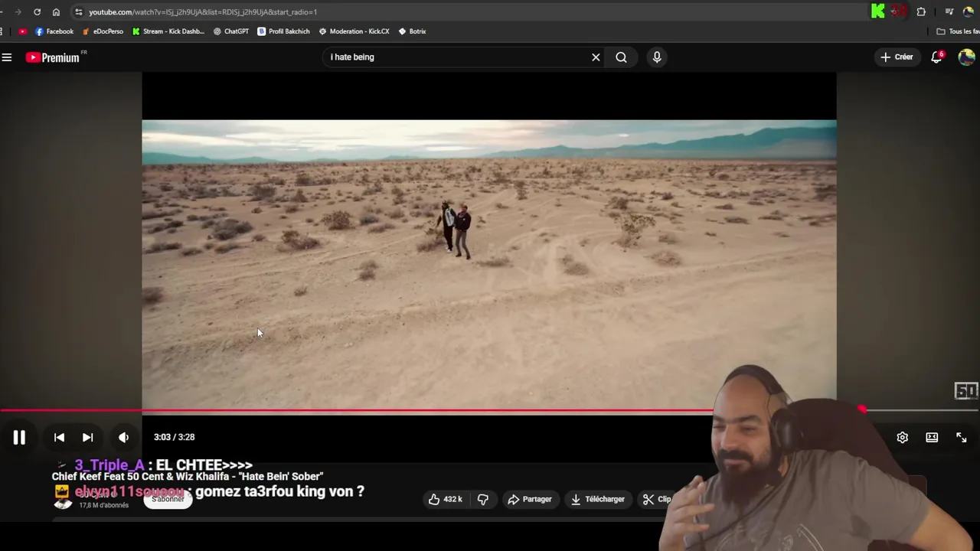Open the YouTube account avatar menu

[966, 57]
